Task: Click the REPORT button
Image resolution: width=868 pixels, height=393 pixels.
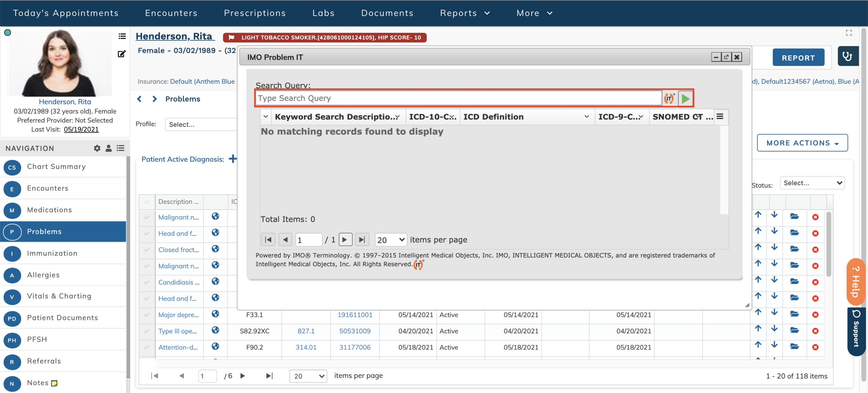Action: click(798, 58)
